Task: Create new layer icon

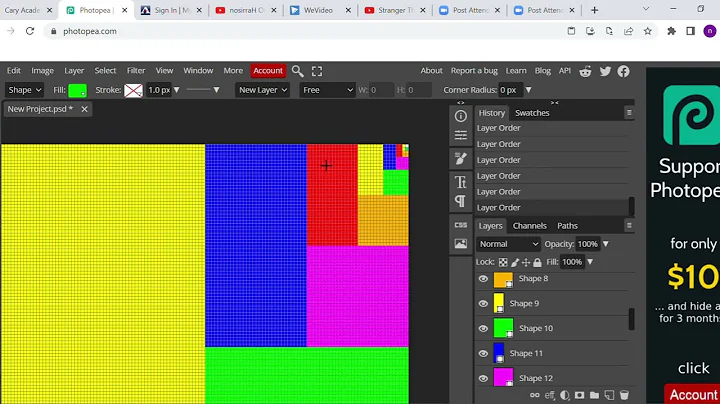Action: (x=609, y=395)
